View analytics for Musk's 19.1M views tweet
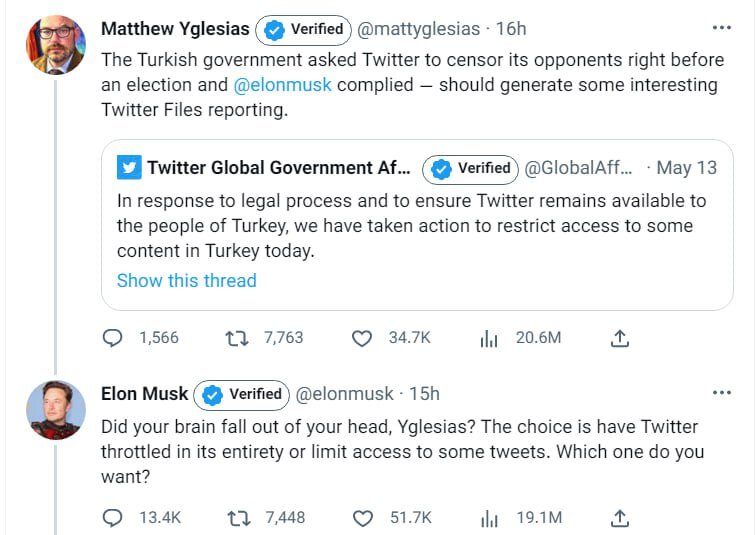Viewport: 756px width, 535px height. pyautogui.click(x=489, y=518)
